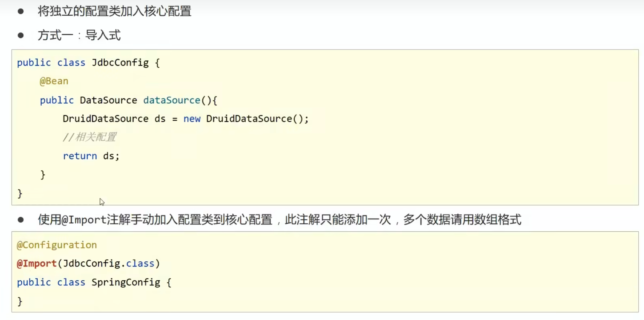This screenshot has width=644, height=320.
Task: Click the DataSource return type
Action: tap(109, 100)
